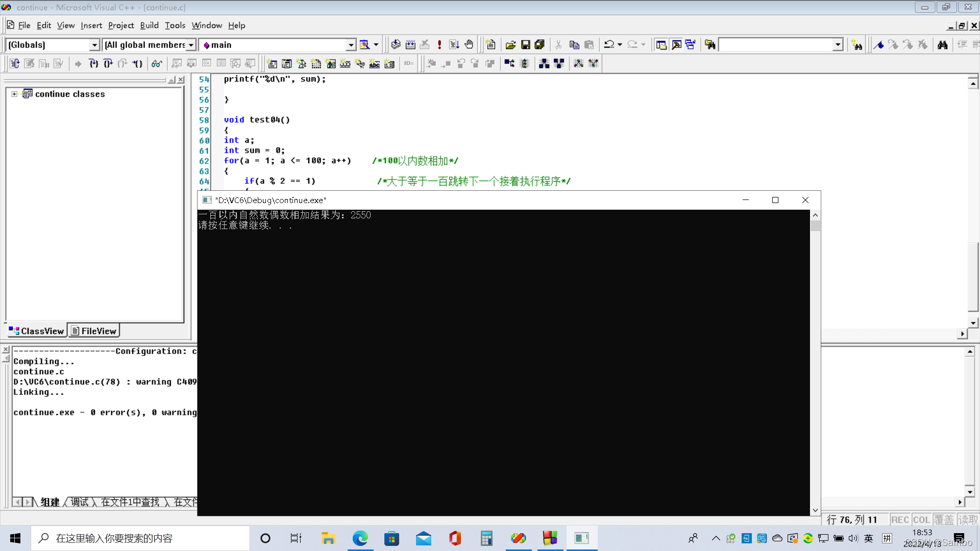Image resolution: width=980 pixels, height=551 pixels.
Task: Click the Step Into debug braces icon
Action: coord(93,63)
